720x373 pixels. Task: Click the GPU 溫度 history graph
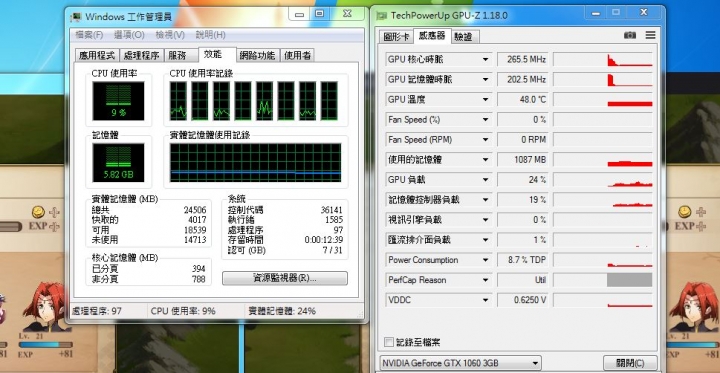click(603, 100)
